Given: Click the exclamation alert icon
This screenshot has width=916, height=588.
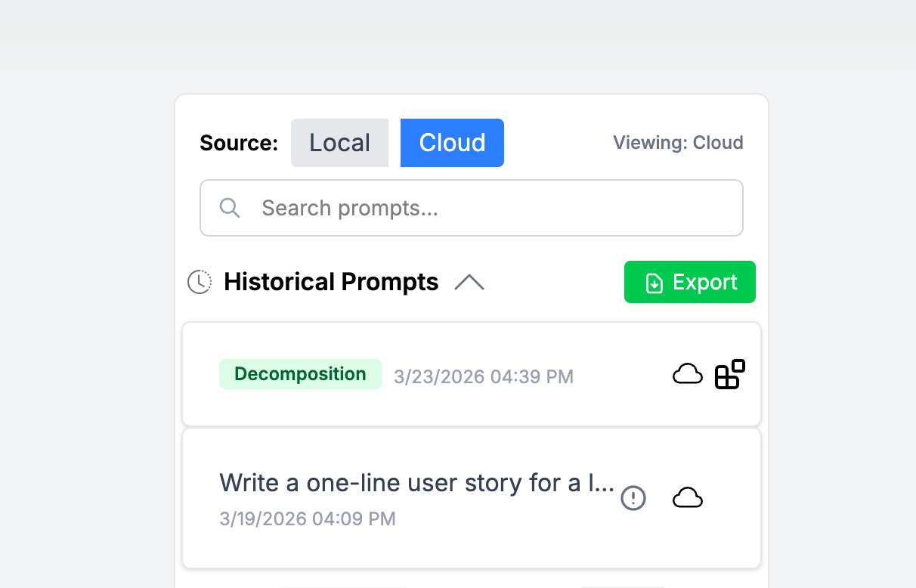Looking at the screenshot, I should coord(633,498).
